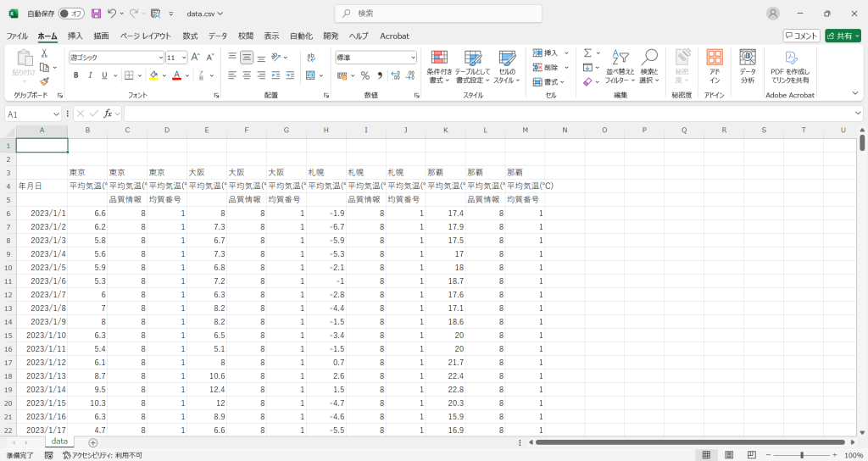Click the アドイン add-ins icon

tap(715, 66)
